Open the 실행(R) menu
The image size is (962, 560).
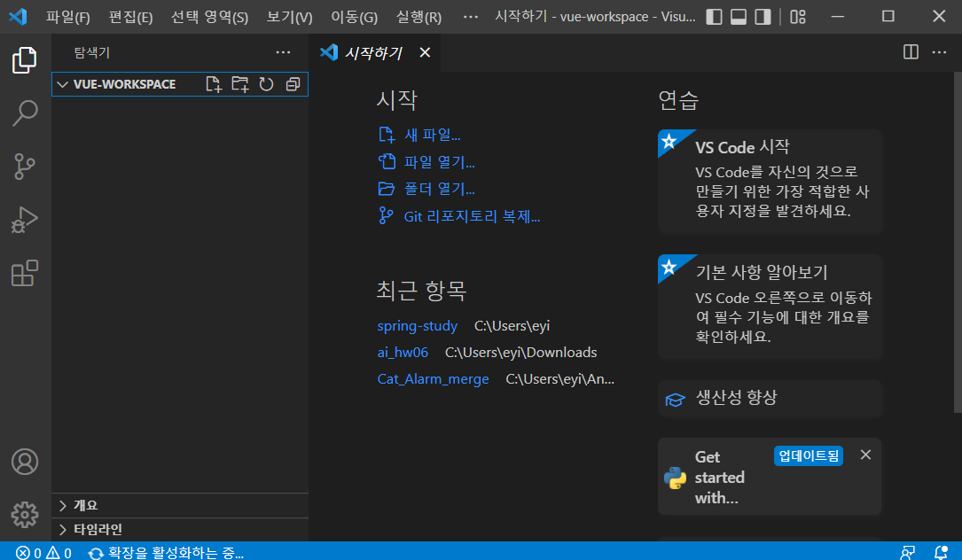418,17
